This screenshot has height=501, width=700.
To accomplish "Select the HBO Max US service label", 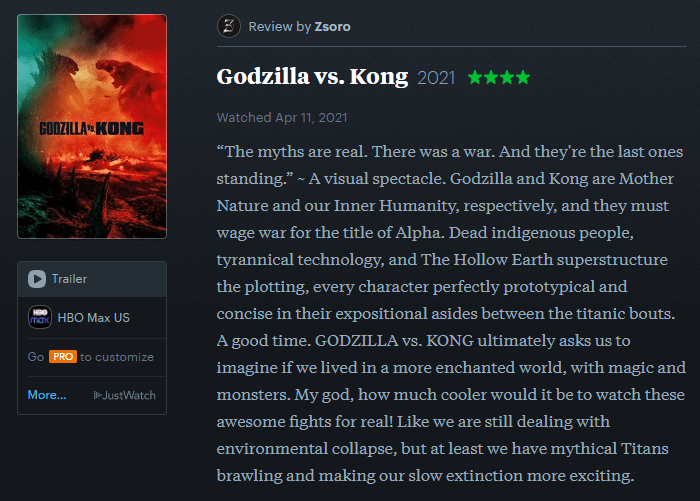I will pos(94,318).
